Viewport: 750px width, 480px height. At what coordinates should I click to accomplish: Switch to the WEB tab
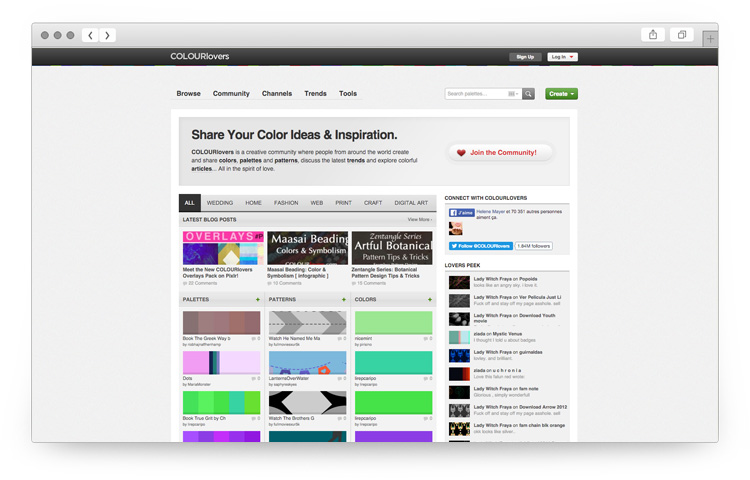317,203
